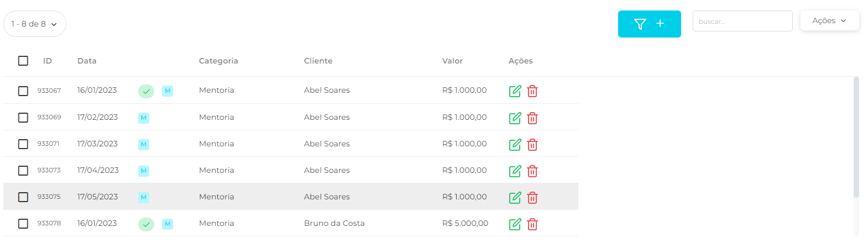868x243 pixels.
Task: Delete Bruno da Costa's entry 933078
Action: click(x=532, y=224)
